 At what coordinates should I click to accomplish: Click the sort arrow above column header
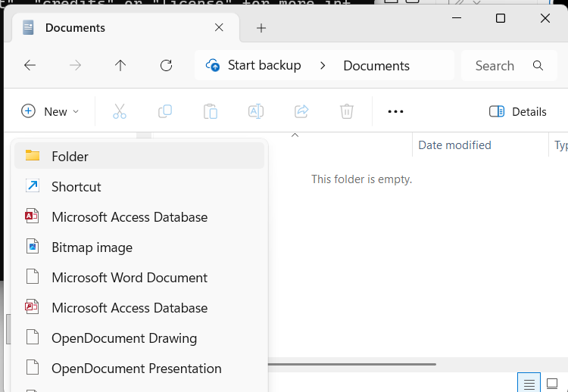[x=295, y=135]
